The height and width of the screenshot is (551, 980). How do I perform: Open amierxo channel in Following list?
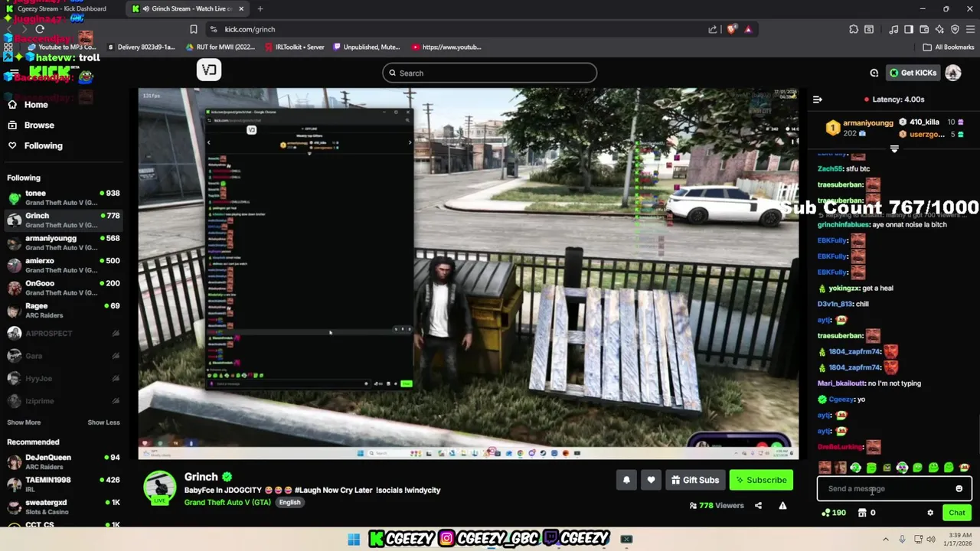click(63, 265)
